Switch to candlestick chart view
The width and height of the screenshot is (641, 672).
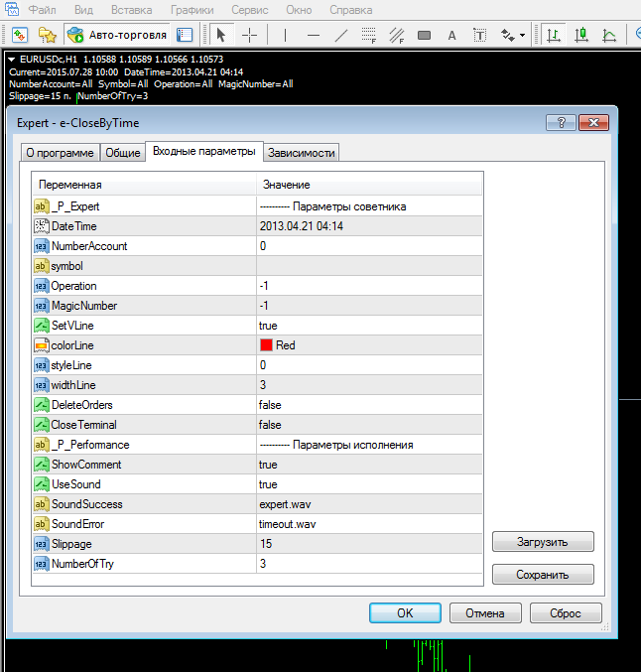pos(581,35)
